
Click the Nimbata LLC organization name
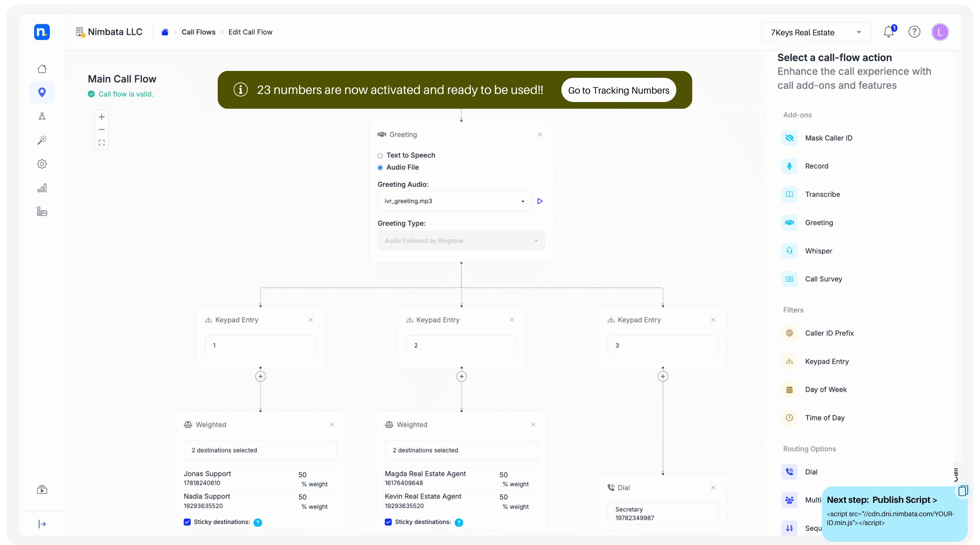point(115,32)
